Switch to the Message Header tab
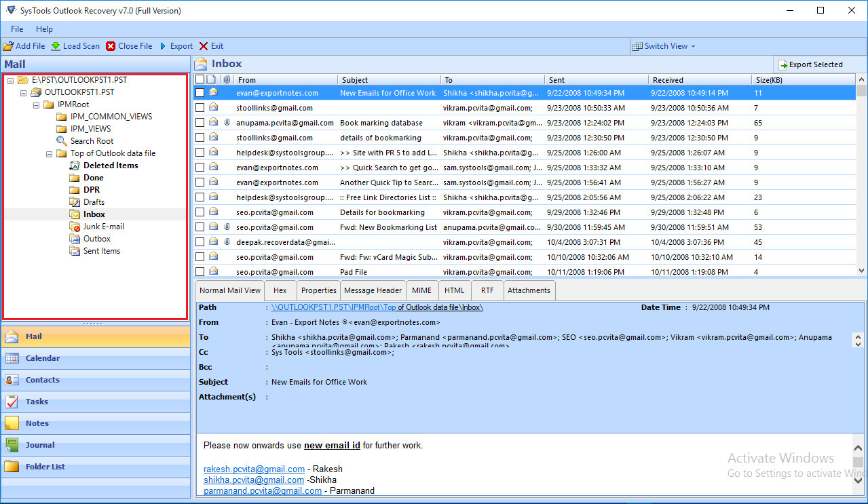The height and width of the screenshot is (504, 868). (x=373, y=290)
